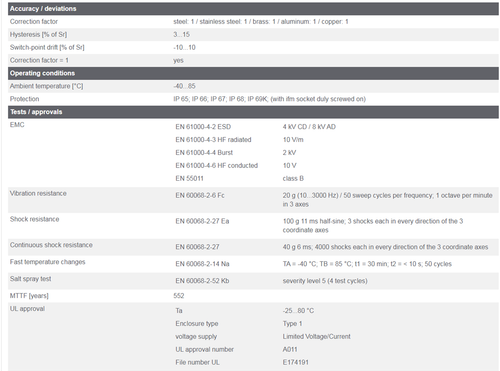Image resolution: width=500 pixels, height=371 pixels.
Task: Click the Tests / approvals section header
Action: point(253,112)
